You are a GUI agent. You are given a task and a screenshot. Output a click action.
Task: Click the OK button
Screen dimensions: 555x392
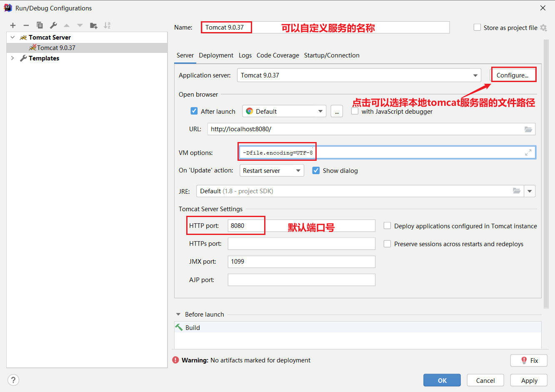click(x=442, y=380)
